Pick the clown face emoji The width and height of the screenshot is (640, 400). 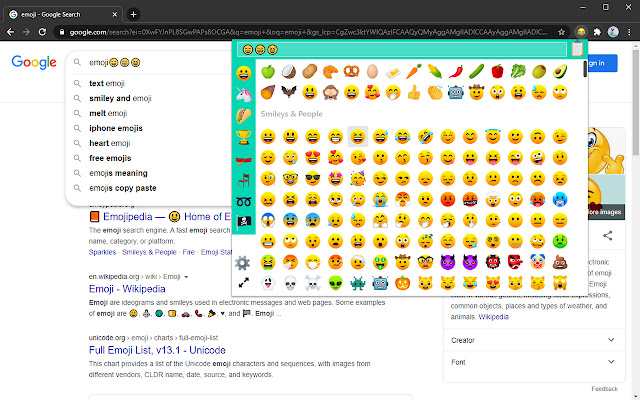(x=538, y=262)
